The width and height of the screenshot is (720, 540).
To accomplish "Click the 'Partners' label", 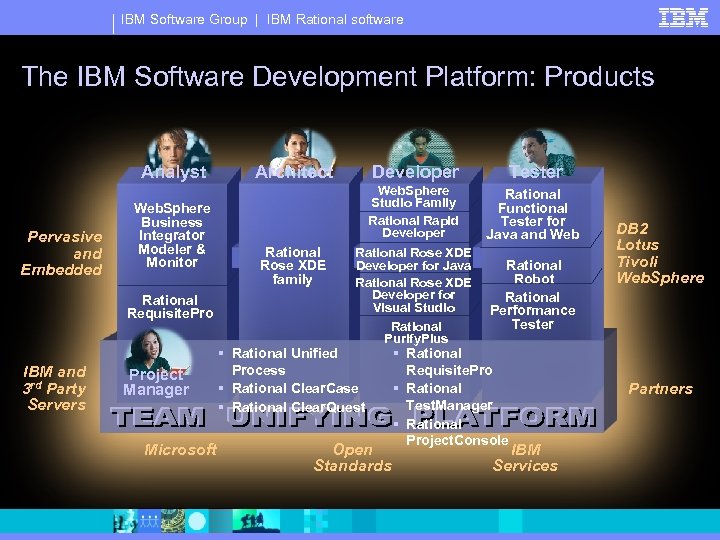I will pyautogui.click(x=660, y=389).
